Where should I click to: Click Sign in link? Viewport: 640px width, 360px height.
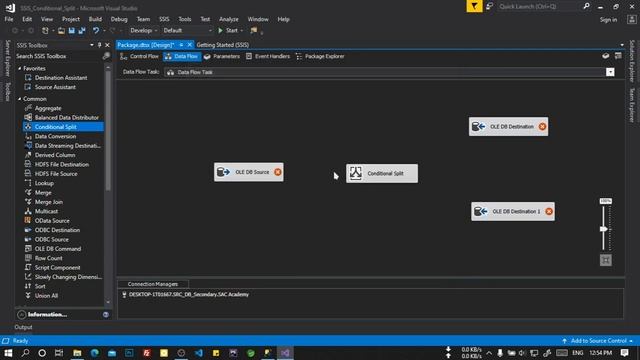608,20
